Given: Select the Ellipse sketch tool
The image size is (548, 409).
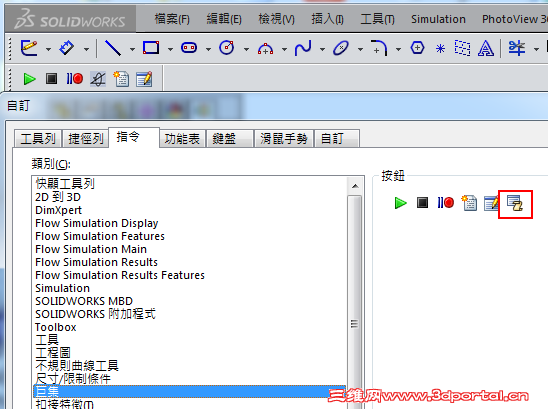Looking at the screenshot, I should pyautogui.click(x=341, y=48).
